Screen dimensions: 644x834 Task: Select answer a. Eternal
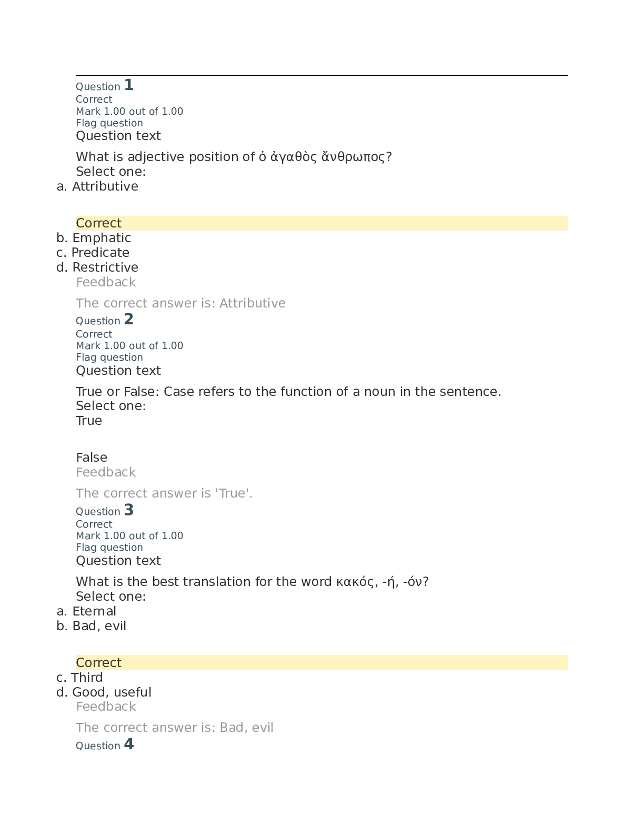[86, 611]
